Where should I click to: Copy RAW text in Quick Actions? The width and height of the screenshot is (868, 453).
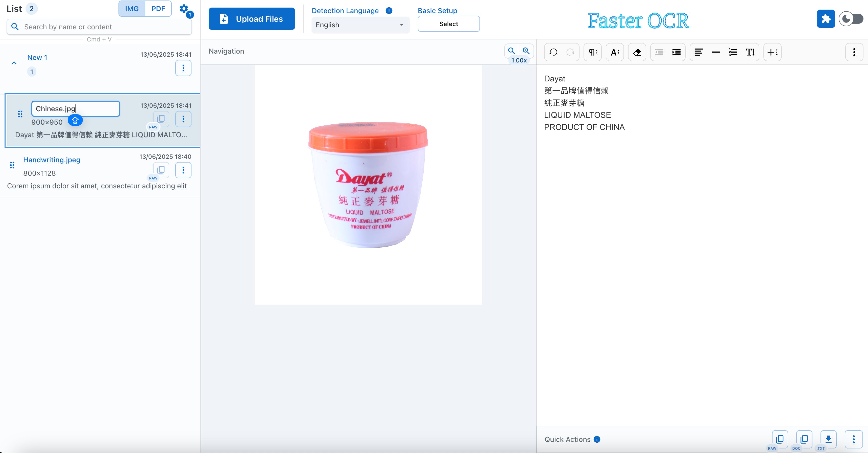pyautogui.click(x=780, y=439)
